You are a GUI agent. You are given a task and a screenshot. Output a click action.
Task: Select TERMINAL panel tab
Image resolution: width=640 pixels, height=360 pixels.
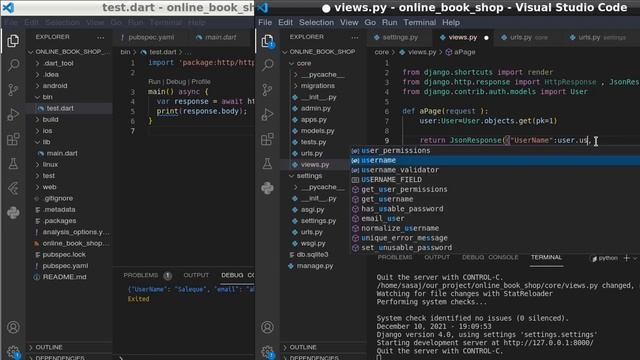[546, 258]
